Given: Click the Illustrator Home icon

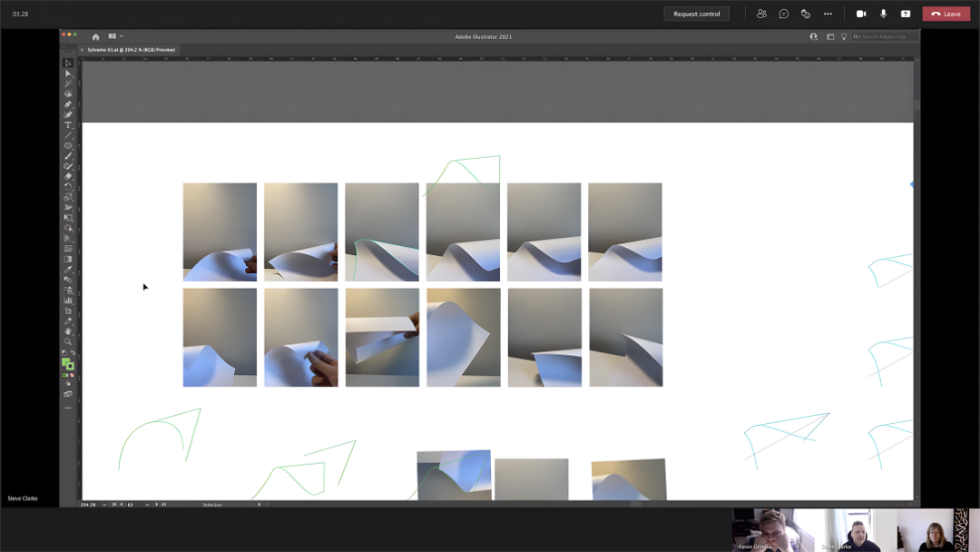Looking at the screenshot, I should 95,37.
